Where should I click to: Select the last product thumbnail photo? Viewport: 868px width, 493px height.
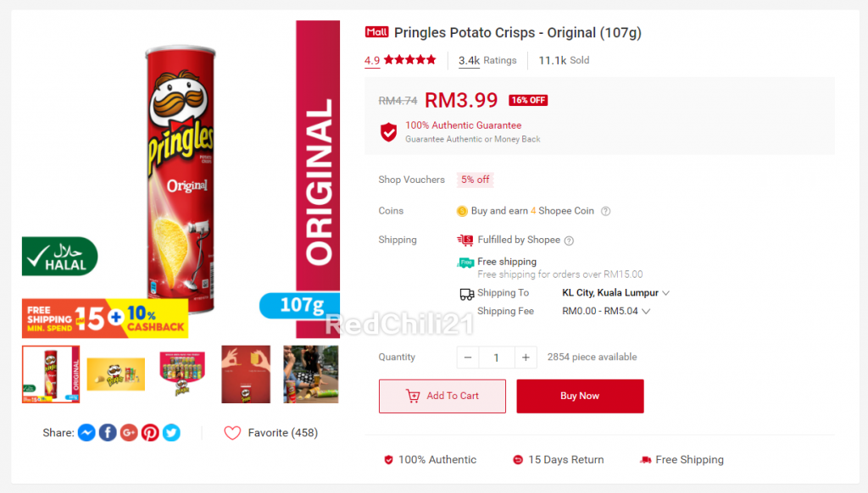pyautogui.click(x=310, y=374)
